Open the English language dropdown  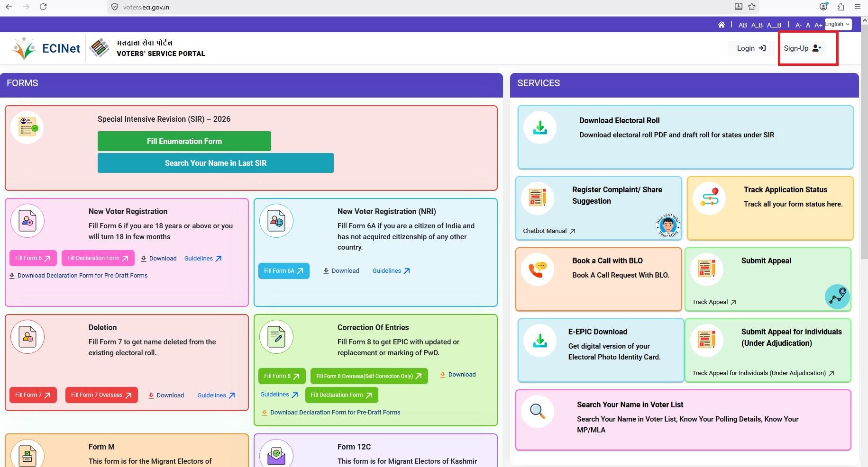coord(838,24)
